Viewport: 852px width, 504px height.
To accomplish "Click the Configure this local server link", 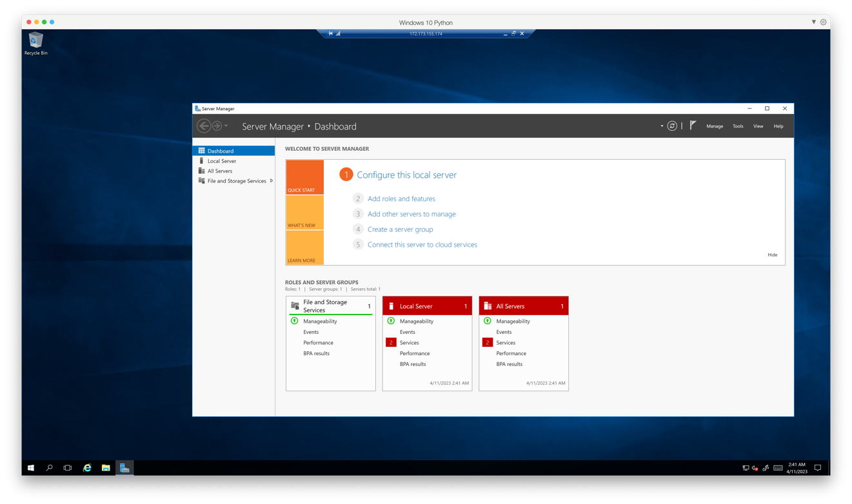I will point(406,175).
